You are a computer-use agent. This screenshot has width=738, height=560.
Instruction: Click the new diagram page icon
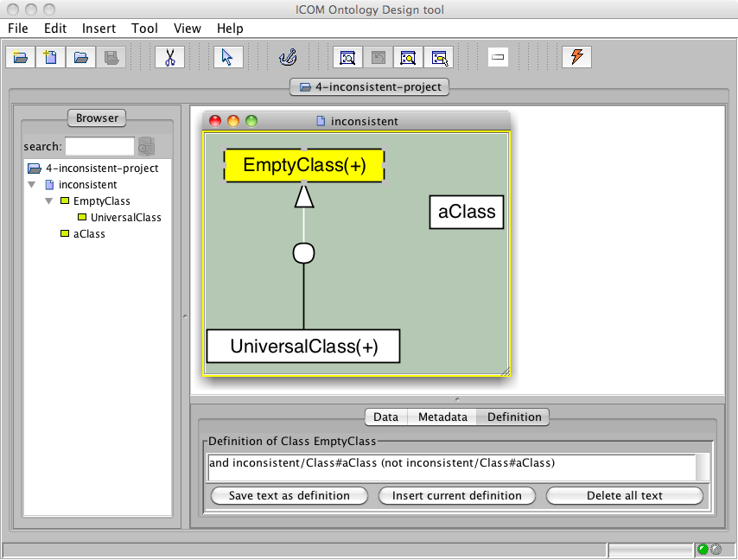click(50, 57)
